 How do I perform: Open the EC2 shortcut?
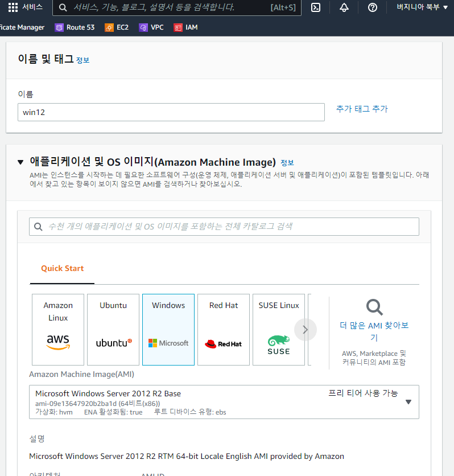[117, 28]
